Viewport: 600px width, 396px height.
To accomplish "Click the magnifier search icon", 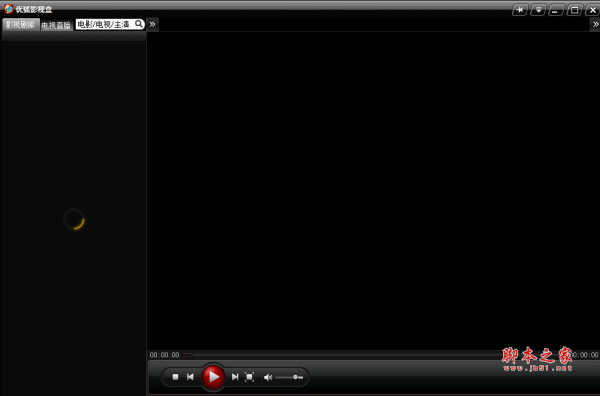I will click(x=139, y=24).
